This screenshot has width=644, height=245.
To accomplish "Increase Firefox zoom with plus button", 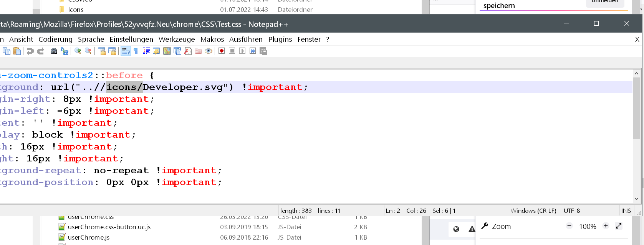I will (x=606, y=226).
